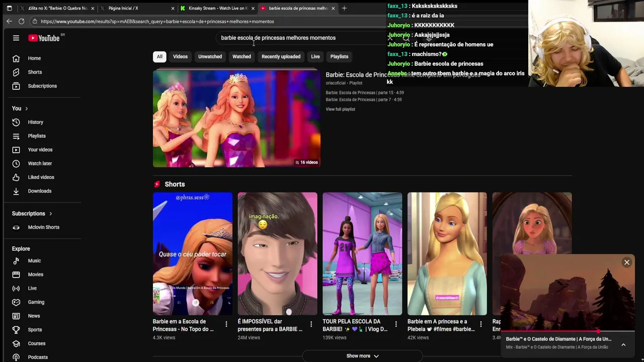Open options menu for A princesa e a Plebeia short

480,324
